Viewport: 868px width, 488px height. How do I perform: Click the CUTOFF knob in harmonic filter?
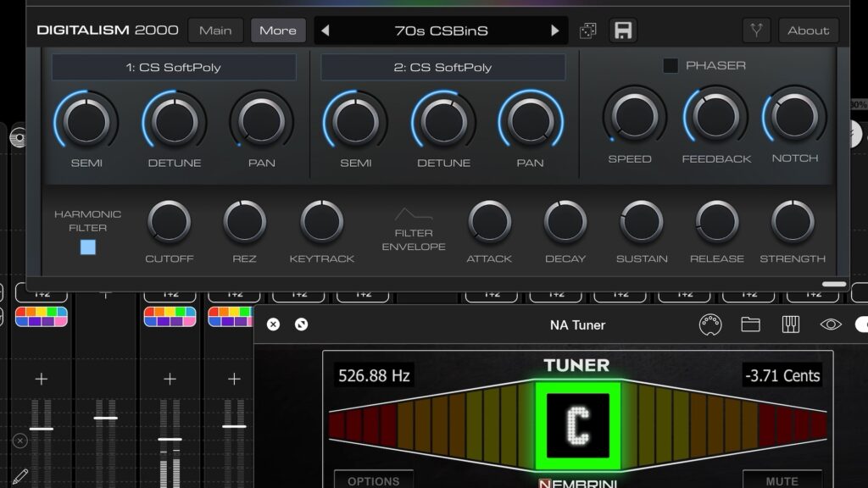[169, 222]
